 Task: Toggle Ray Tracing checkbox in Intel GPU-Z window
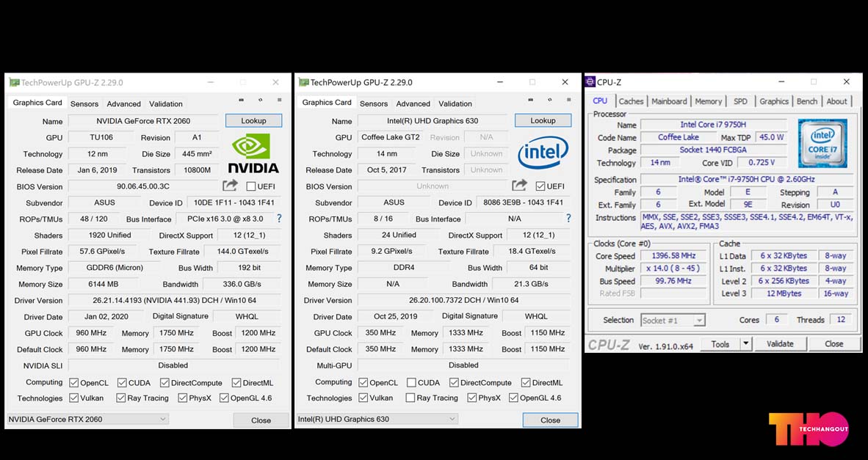click(411, 398)
